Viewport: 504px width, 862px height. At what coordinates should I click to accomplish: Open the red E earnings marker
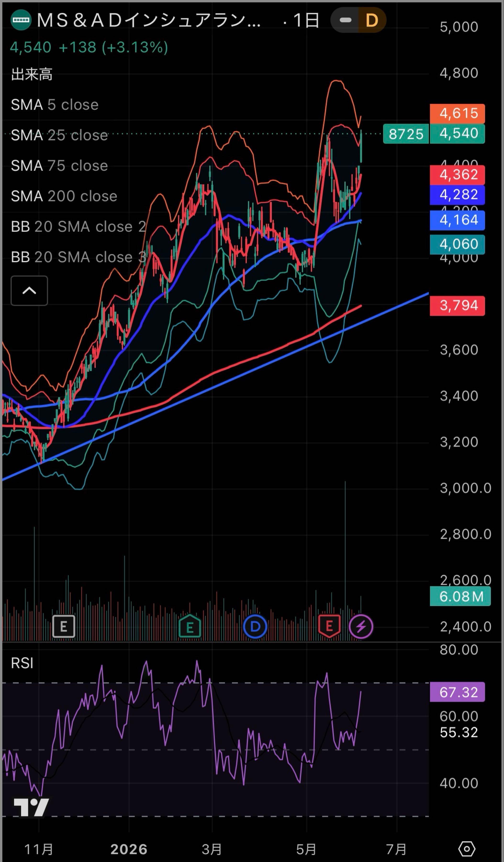coord(329,627)
